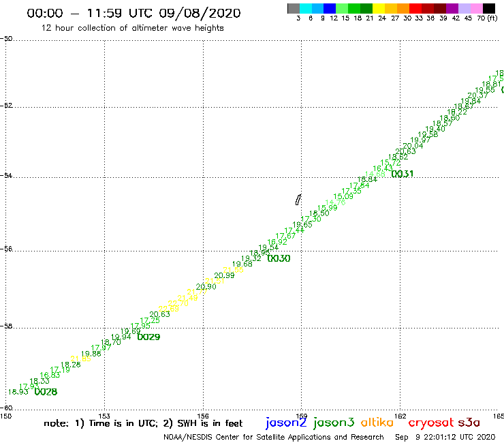Click the 20.90 wave height value
Viewport: 504px width, 443px height.
(206, 286)
